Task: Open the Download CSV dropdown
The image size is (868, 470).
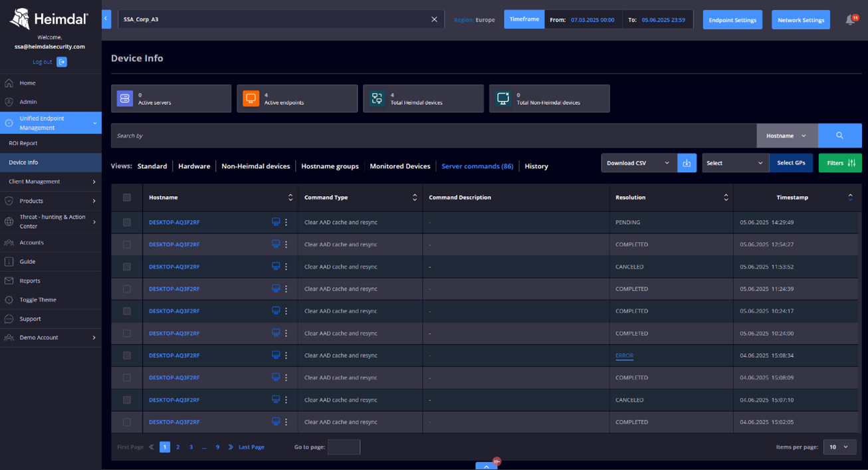Action: (639, 163)
